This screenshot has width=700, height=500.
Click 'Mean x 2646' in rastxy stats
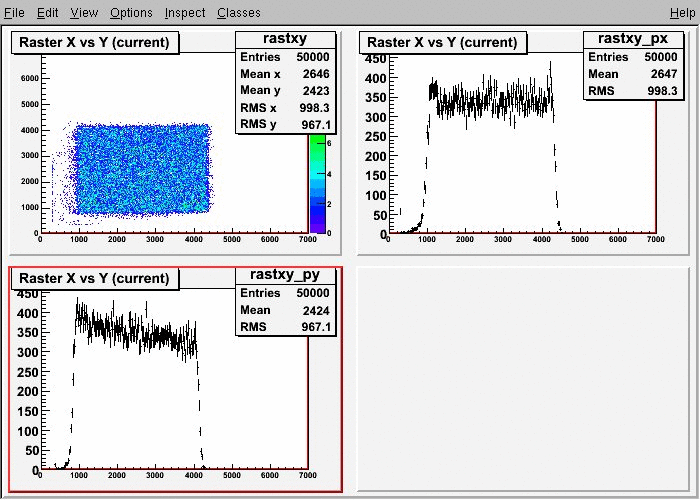click(285, 74)
